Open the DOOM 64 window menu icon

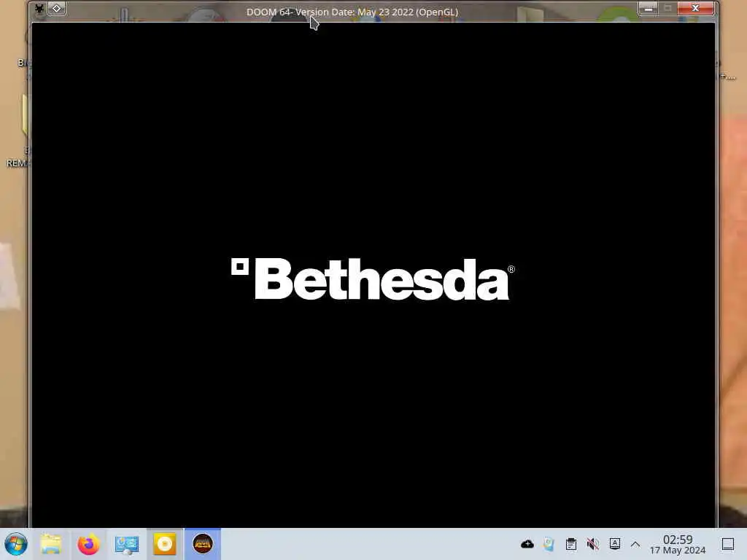pos(39,9)
